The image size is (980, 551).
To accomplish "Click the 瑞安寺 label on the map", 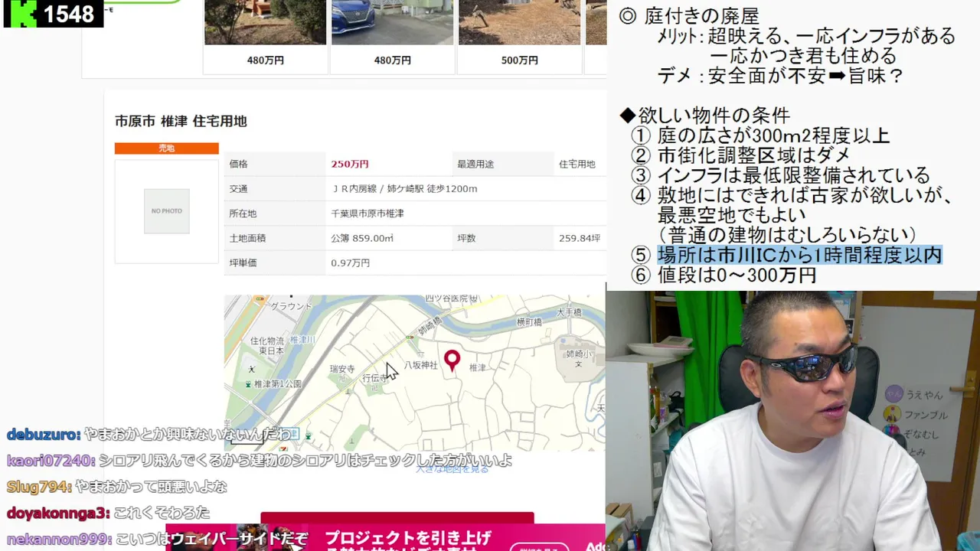I will click(x=341, y=369).
